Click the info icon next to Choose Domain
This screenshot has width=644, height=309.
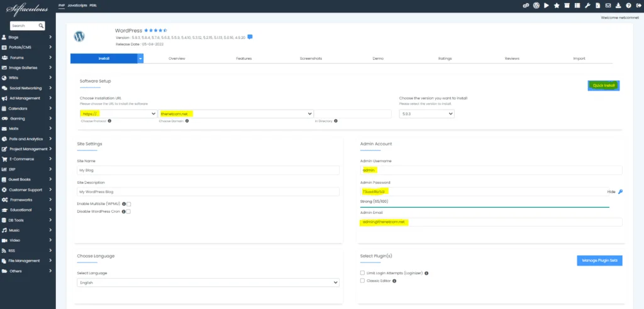187,121
